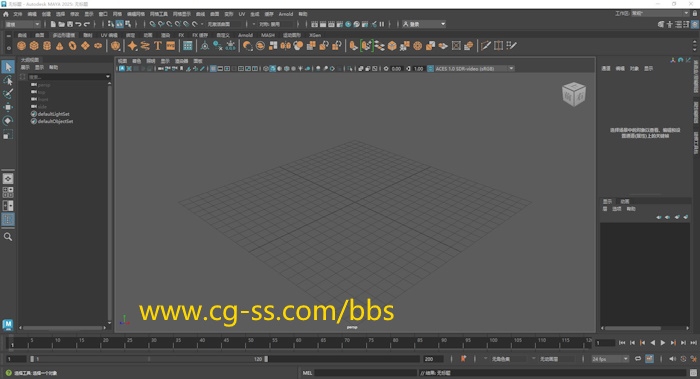The height and width of the screenshot is (379, 700).
Task: Switch to four-view pane layout
Action: (x=8, y=192)
